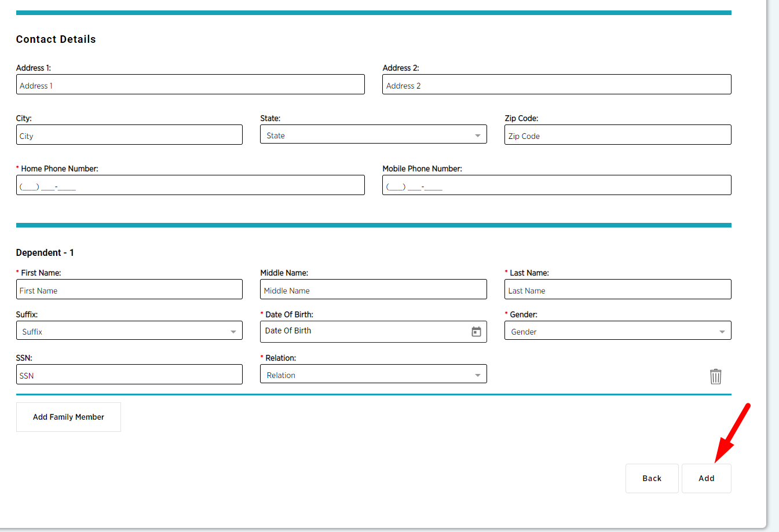Viewport: 779px width, 532px height.
Task: Select the Gender dropdown
Action: coord(617,331)
